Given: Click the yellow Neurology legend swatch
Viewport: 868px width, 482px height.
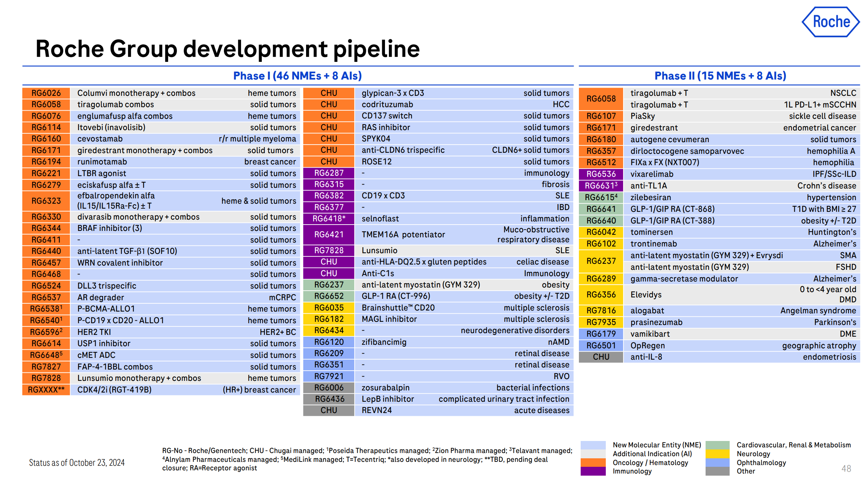Looking at the screenshot, I should tap(717, 454).
